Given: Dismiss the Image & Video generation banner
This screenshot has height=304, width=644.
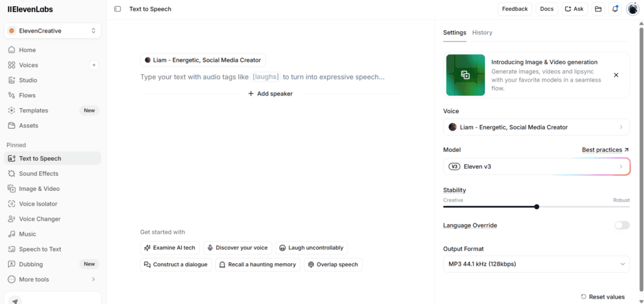Looking at the screenshot, I should coord(616,75).
